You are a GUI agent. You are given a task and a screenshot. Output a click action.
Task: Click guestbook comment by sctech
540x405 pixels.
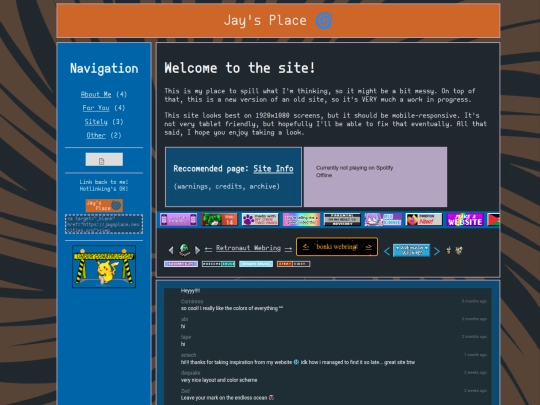(x=298, y=362)
